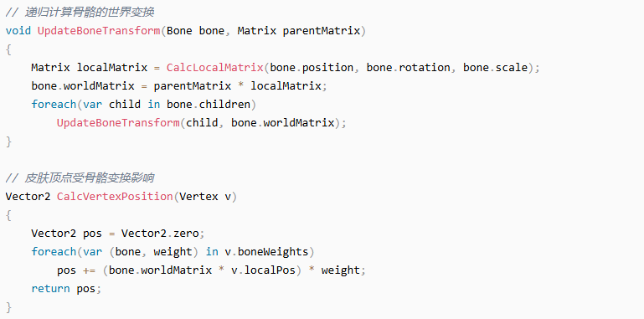Click the localMatrix variable declaration
The height and width of the screenshot is (319, 644).
point(112,67)
